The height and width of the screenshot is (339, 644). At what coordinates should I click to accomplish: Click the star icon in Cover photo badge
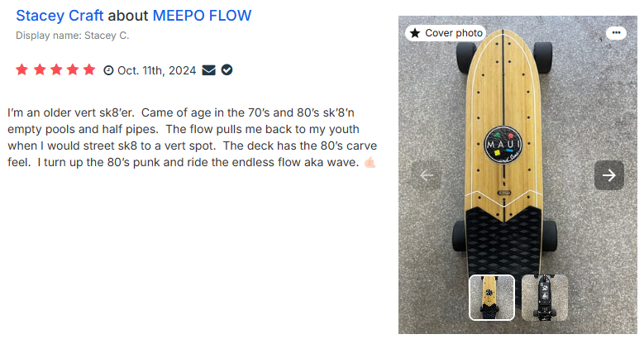[415, 33]
